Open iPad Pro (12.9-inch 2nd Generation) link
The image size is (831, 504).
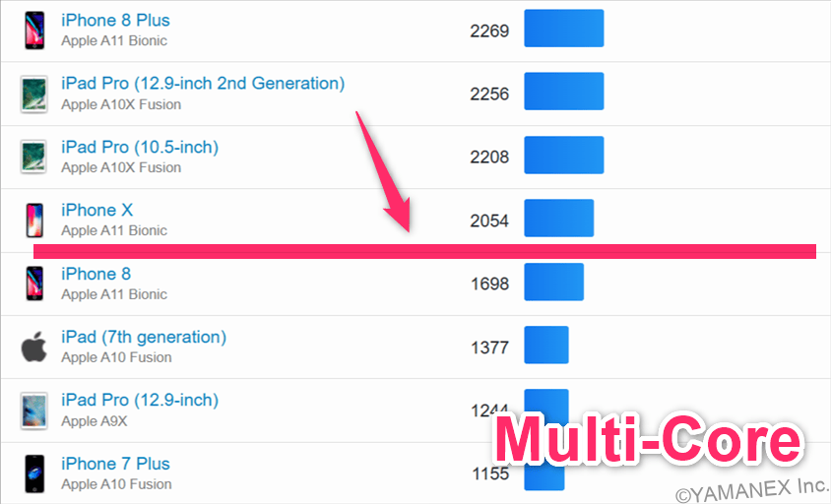tap(203, 84)
